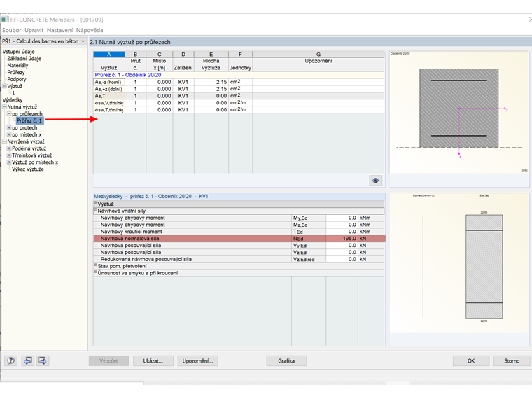
Task: Collapse the Návrhové vnitřní síly section
Action: click(96, 210)
